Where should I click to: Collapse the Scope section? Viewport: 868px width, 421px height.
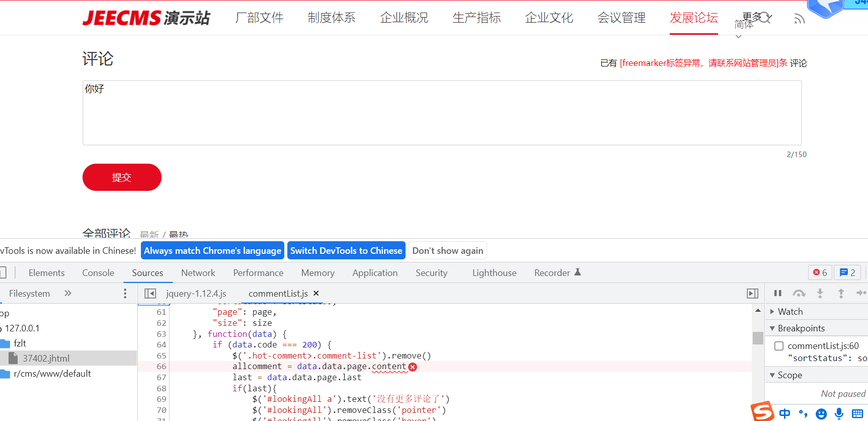(772, 375)
